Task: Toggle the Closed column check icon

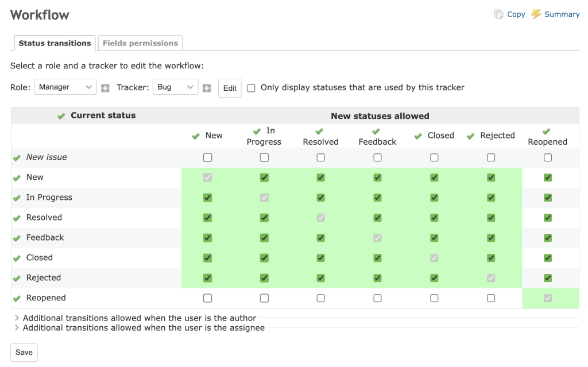Action: point(417,136)
